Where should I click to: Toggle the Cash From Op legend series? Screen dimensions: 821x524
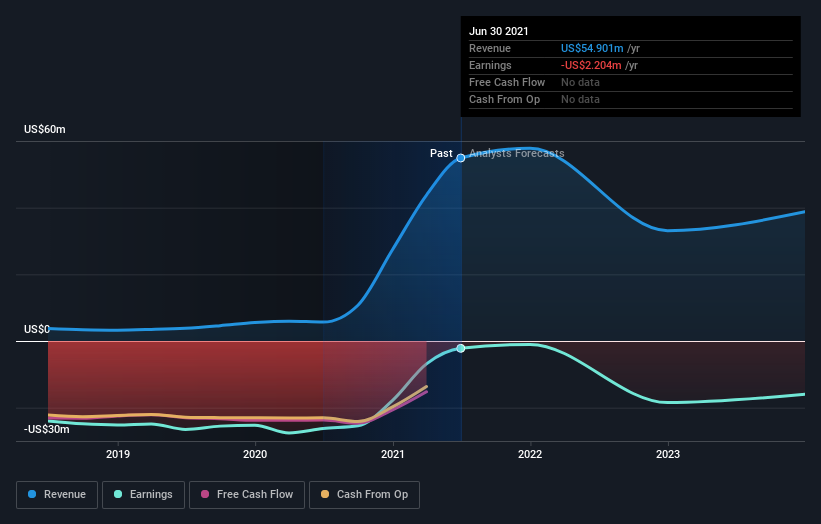pyautogui.click(x=364, y=495)
